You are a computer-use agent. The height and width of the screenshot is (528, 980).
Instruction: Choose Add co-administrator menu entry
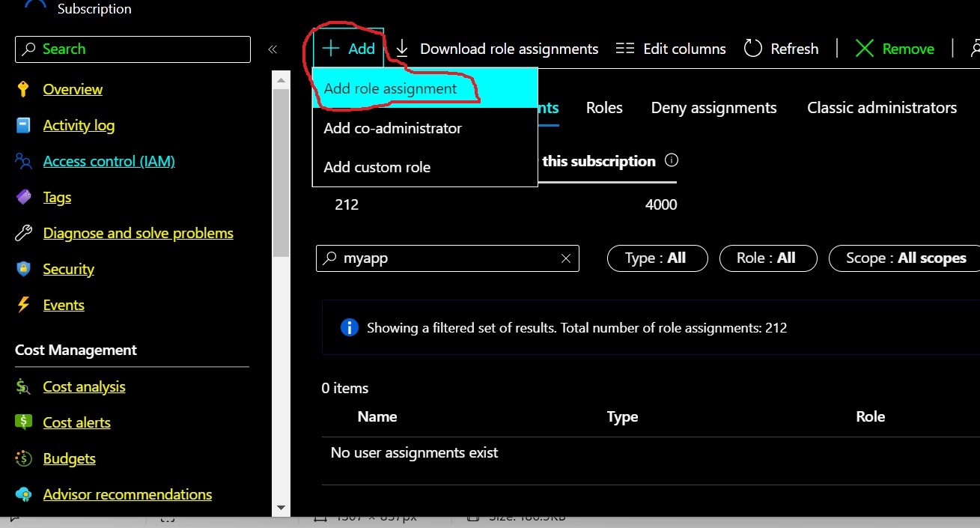point(425,128)
